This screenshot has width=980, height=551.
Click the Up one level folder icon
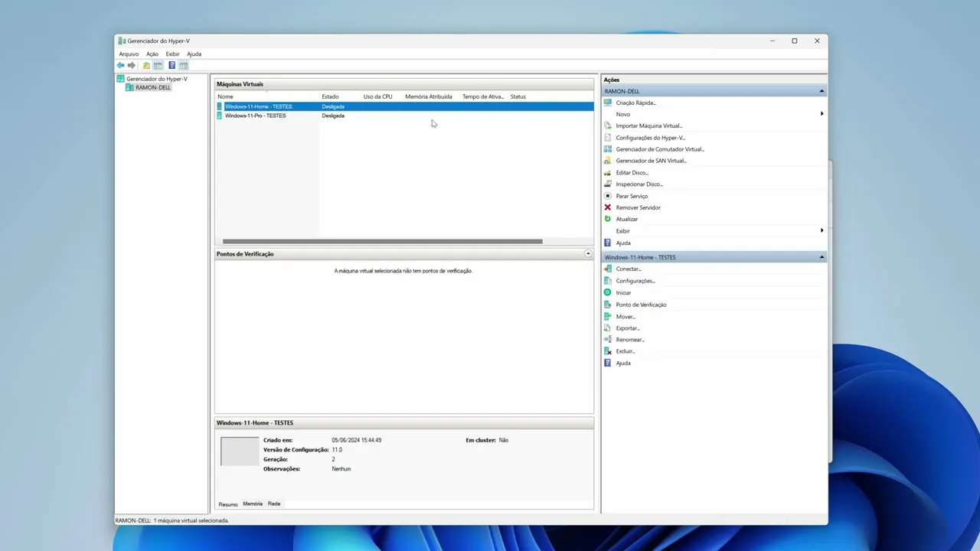[146, 66]
